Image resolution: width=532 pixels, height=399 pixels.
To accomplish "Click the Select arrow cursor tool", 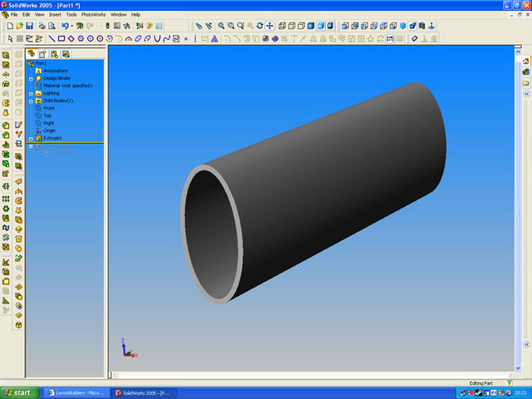I will (x=10, y=39).
